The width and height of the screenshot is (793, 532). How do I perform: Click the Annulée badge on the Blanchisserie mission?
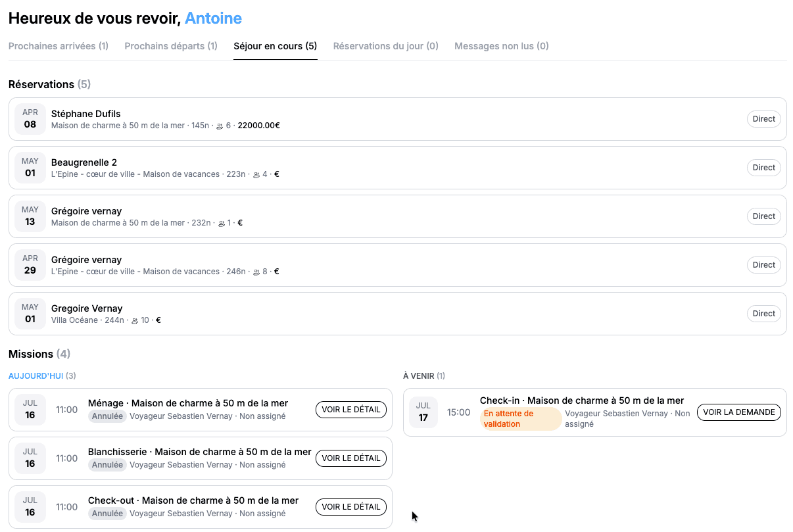tap(107, 465)
